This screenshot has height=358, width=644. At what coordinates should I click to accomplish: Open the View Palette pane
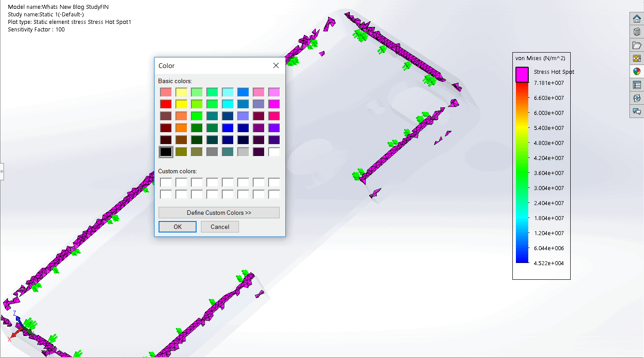636,58
